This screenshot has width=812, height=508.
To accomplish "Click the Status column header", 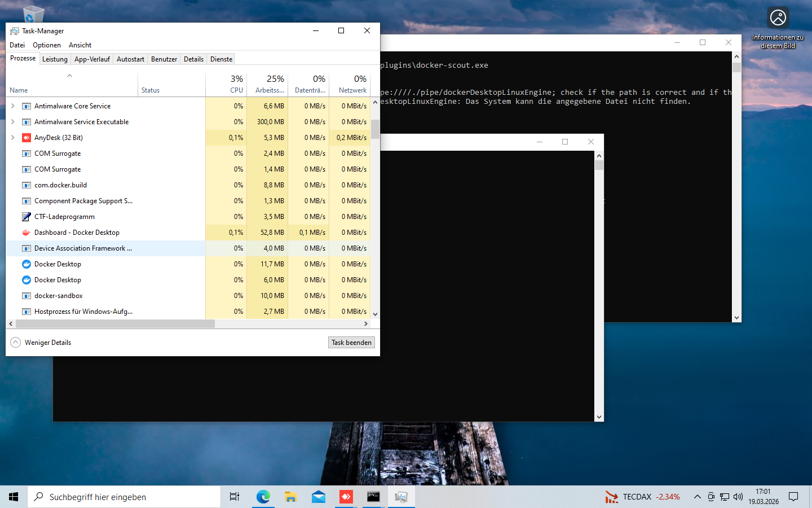I will point(171,85).
